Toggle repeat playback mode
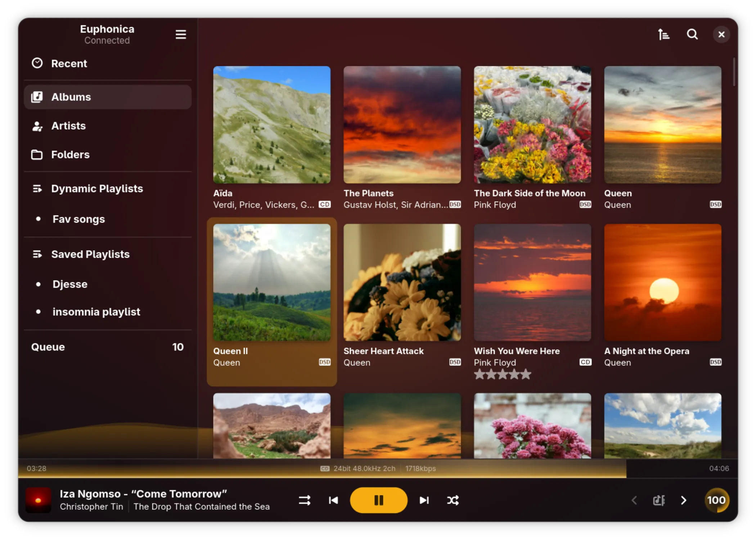 point(305,500)
